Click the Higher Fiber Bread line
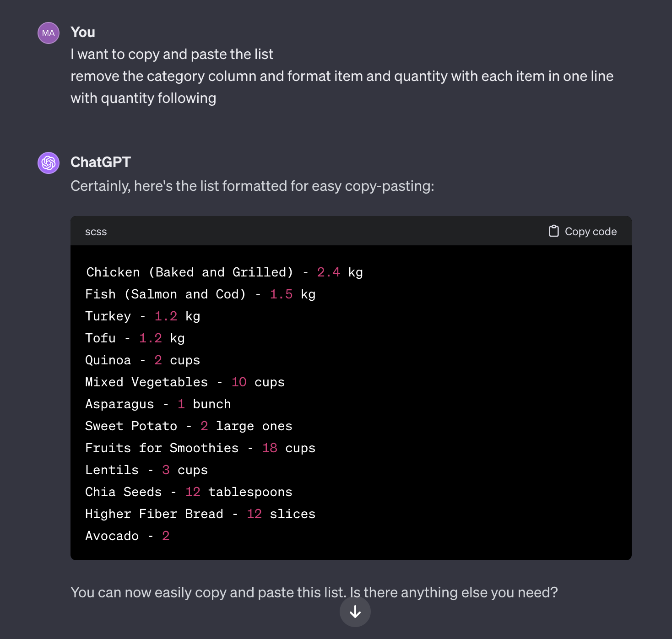 (200, 514)
